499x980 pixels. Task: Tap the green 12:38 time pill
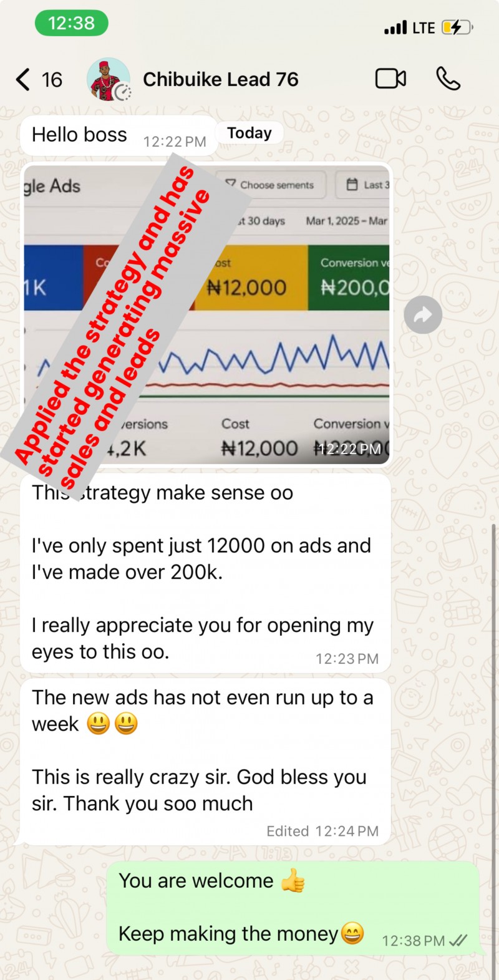tap(72, 23)
